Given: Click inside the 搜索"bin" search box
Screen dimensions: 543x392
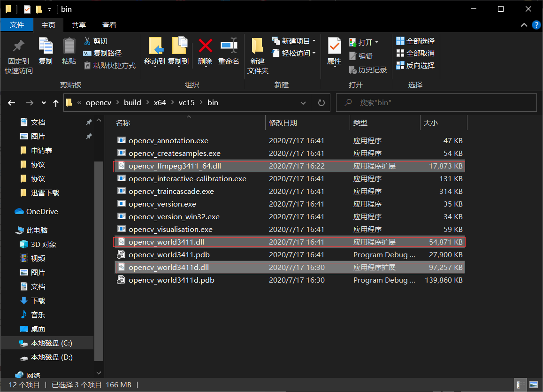Looking at the screenshot, I should 436,102.
